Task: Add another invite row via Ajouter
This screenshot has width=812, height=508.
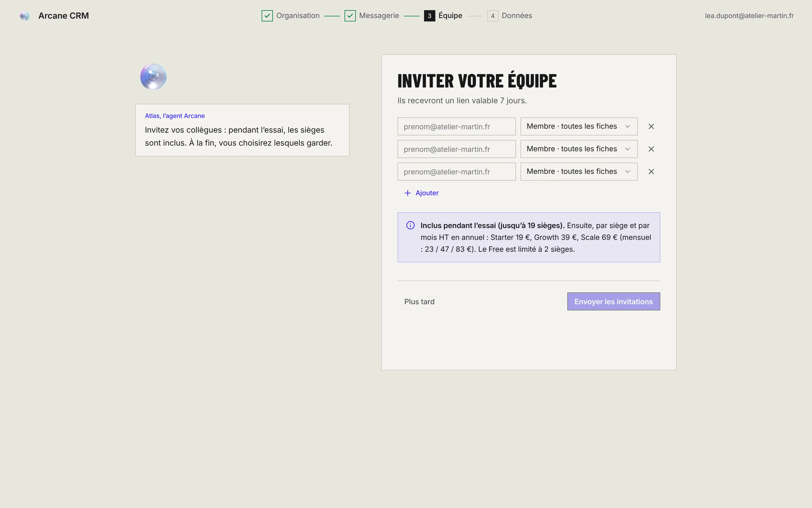Action: [x=421, y=193]
